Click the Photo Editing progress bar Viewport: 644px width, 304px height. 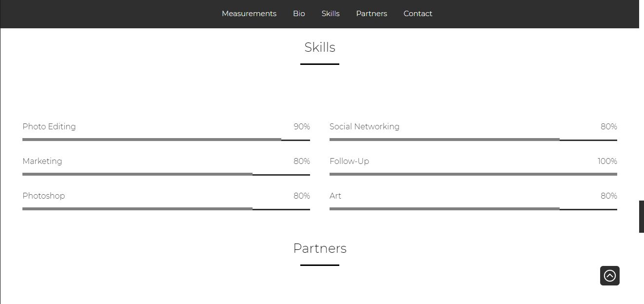(x=166, y=140)
